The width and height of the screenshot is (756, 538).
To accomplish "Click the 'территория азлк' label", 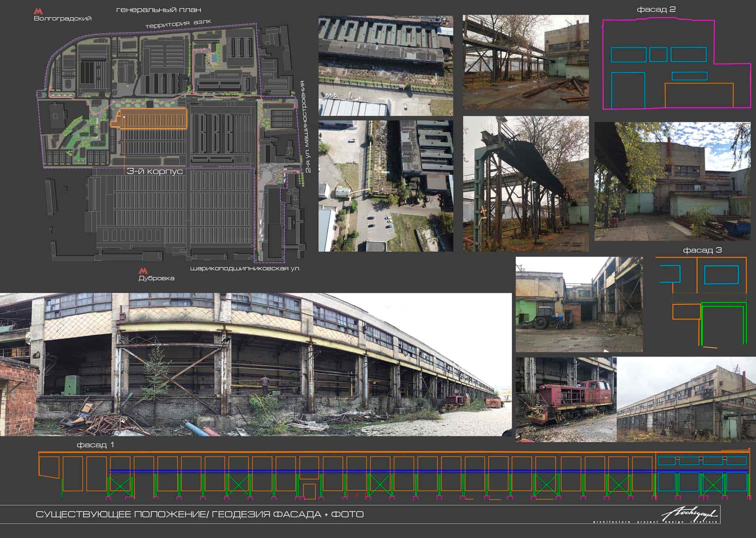I will pos(178,24).
